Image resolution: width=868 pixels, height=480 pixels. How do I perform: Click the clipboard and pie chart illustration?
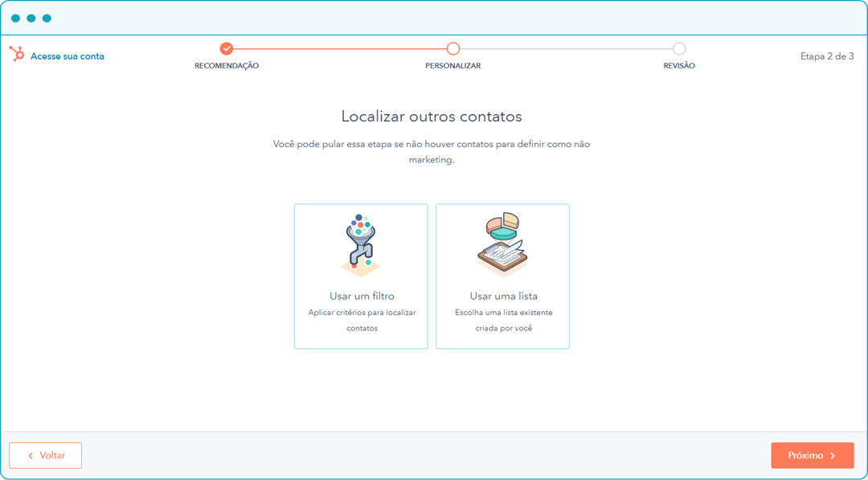pos(502,244)
